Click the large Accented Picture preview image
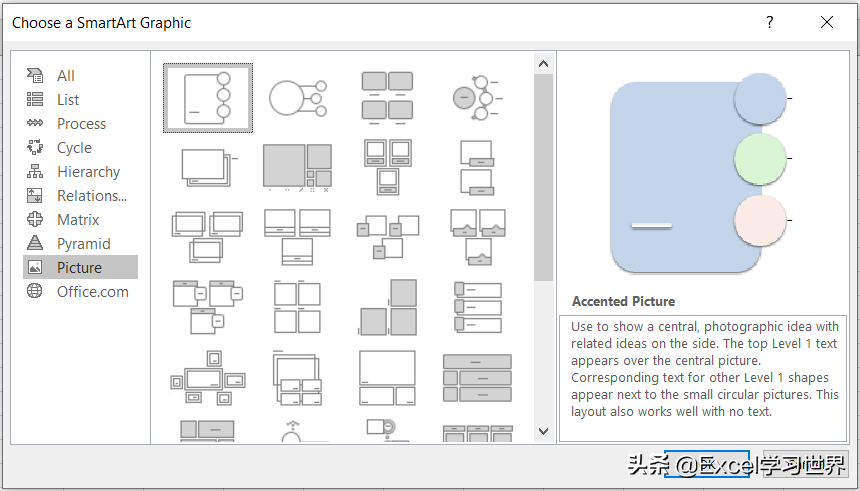The height and width of the screenshot is (491, 860). point(701,174)
